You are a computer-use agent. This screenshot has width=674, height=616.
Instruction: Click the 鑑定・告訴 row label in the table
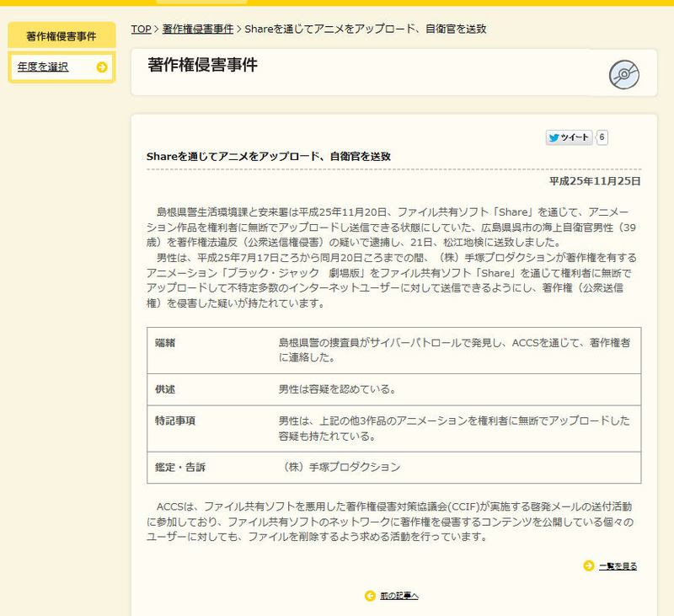click(180, 467)
